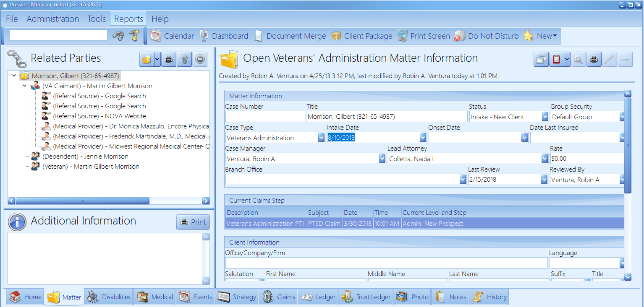Viewport: 644px width, 307px height.
Task: Click the magnifier preview icon in matter header
Action: (x=578, y=59)
